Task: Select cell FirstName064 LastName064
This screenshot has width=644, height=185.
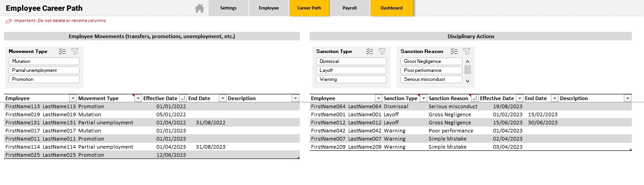Action: 346,106
